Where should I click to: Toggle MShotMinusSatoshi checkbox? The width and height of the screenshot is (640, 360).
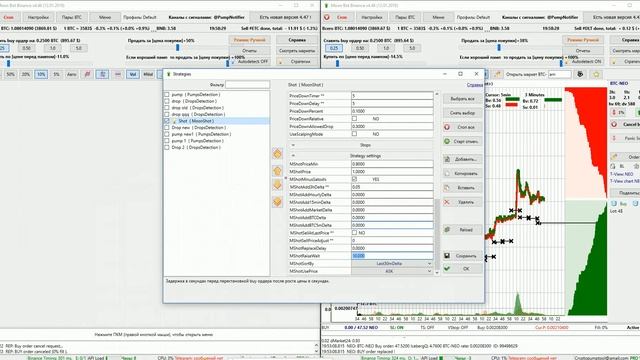[x=354, y=179]
